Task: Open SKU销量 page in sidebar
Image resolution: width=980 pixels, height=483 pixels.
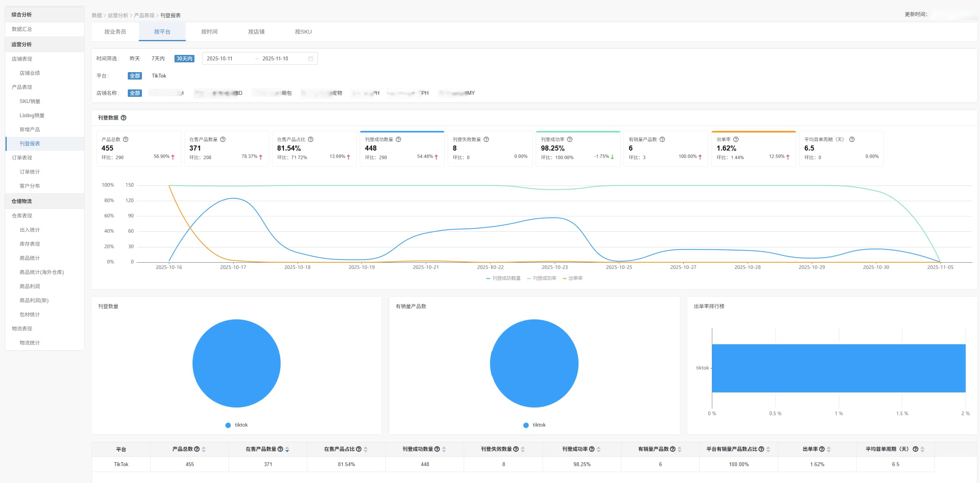Action: pos(30,101)
